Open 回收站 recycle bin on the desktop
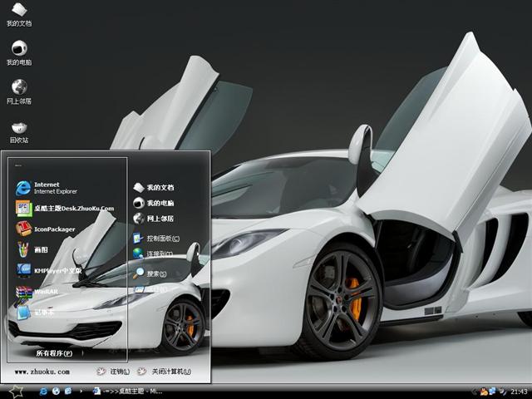532x399 pixels. (x=18, y=129)
